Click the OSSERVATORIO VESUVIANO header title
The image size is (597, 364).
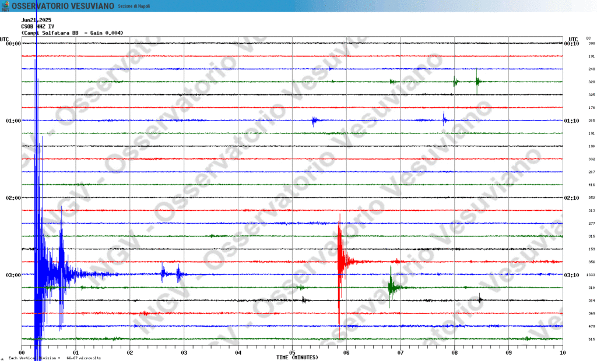point(63,6)
